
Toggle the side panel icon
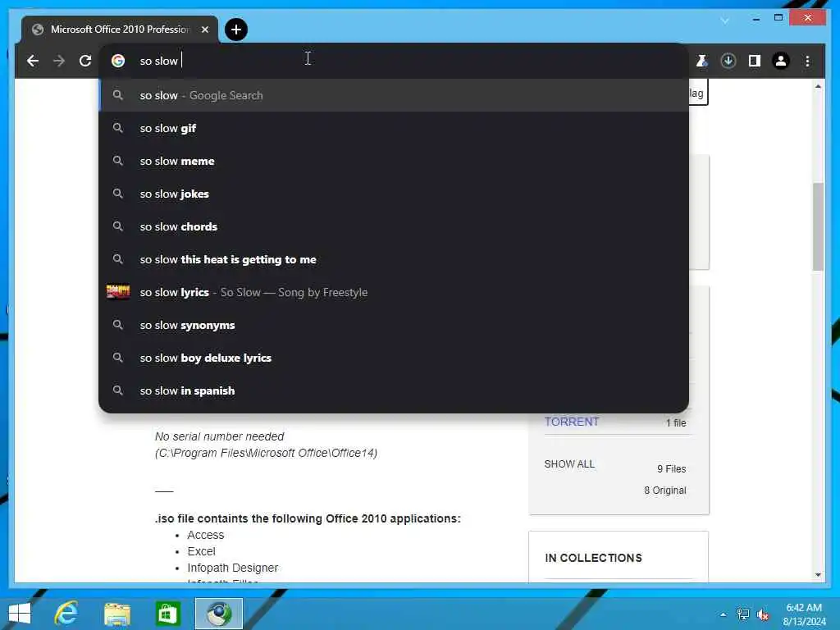pos(755,61)
